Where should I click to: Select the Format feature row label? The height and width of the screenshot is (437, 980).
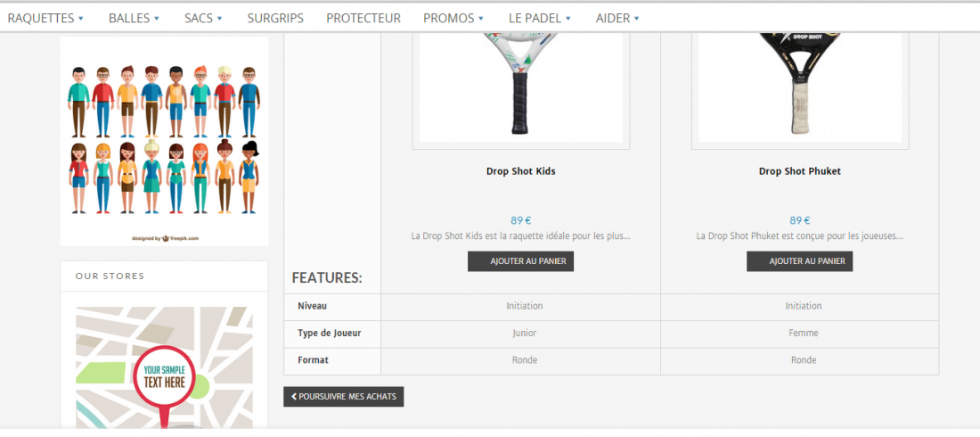point(313,360)
